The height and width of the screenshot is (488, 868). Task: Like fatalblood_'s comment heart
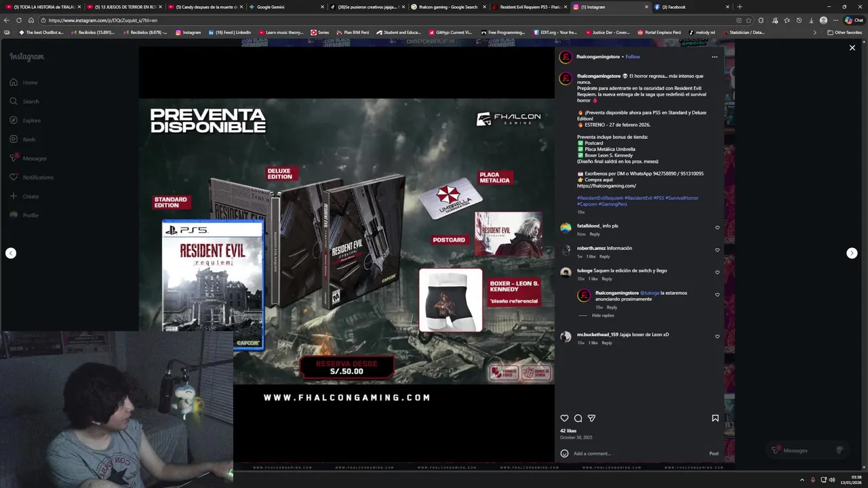[717, 228]
